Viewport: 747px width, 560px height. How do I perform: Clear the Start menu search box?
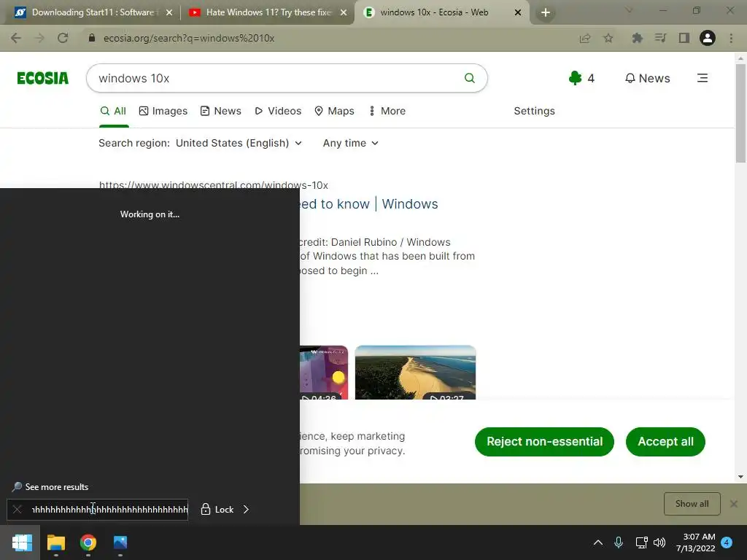tap(18, 510)
